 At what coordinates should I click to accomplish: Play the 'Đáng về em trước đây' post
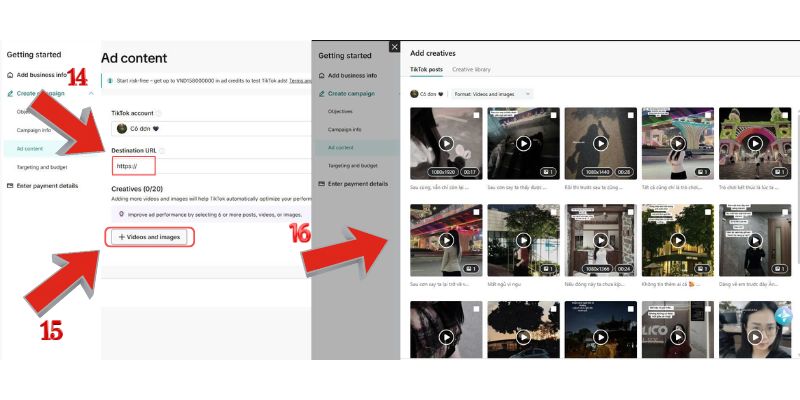coord(755,240)
